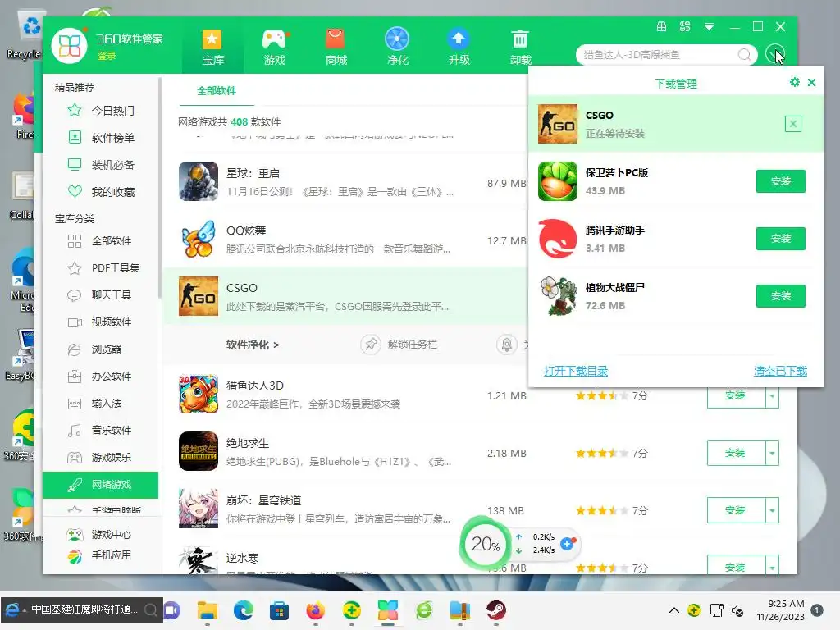Open the 卸载 uninstall section
This screenshot has height=630, width=840.
click(x=520, y=47)
